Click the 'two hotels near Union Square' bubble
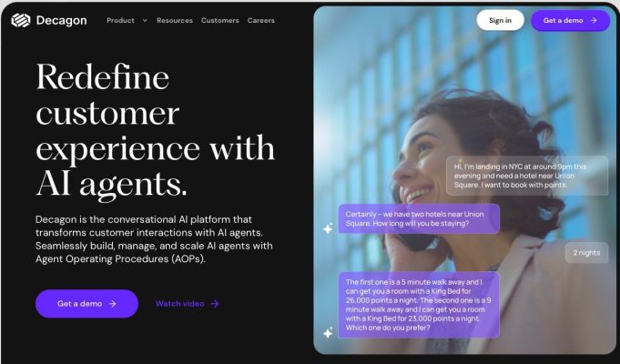 pyautogui.click(x=419, y=218)
